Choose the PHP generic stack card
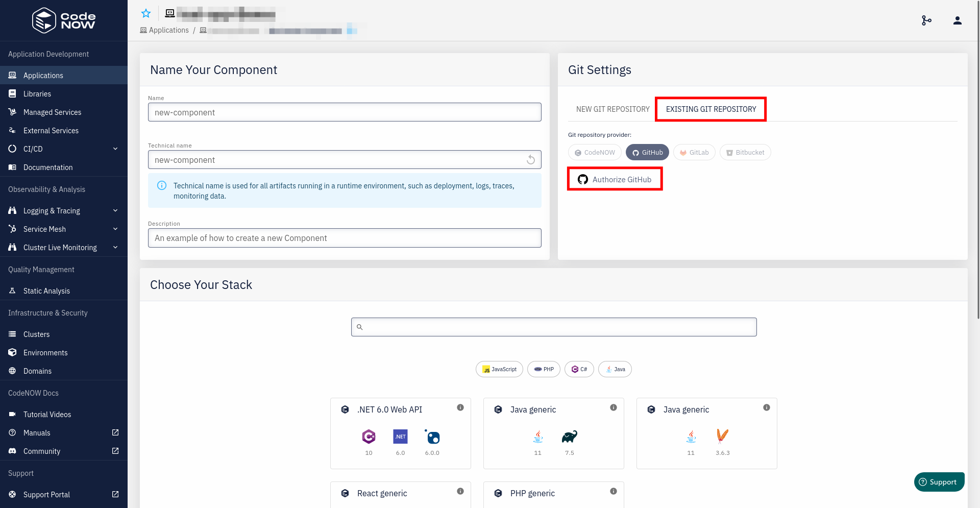This screenshot has width=980, height=508. tap(554, 495)
